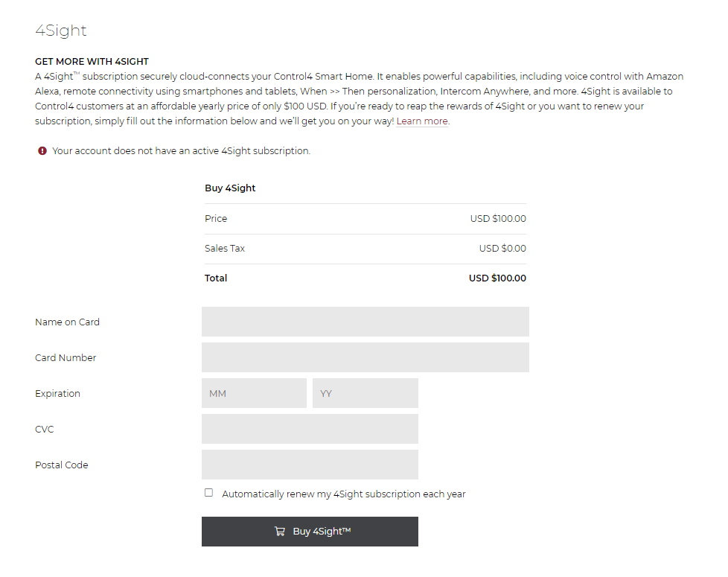Select the YY expiration year field
This screenshot has height=577, width=728.
pyautogui.click(x=365, y=393)
